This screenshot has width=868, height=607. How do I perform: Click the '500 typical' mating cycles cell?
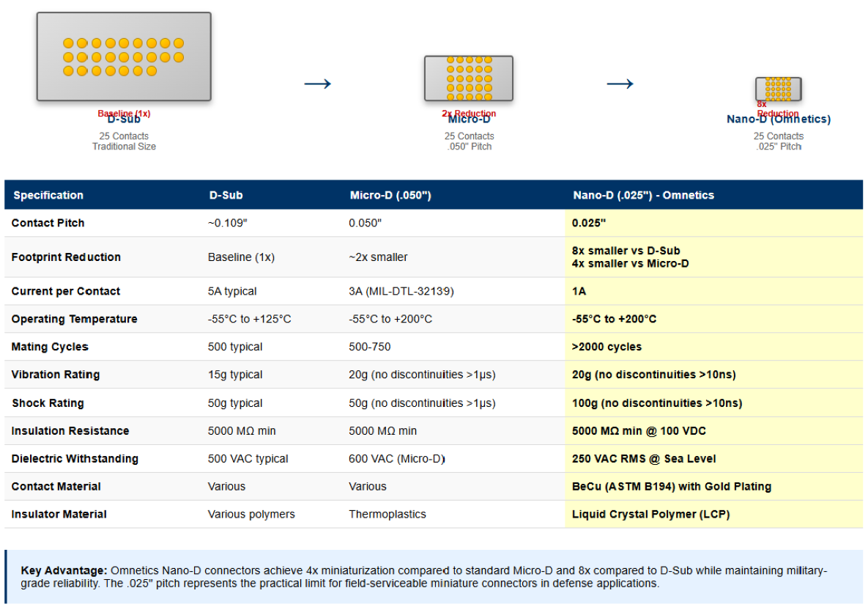point(234,347)
